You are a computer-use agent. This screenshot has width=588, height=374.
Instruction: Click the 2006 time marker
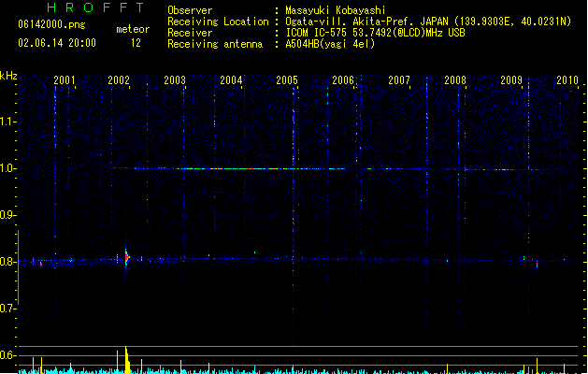(x=343, y=79)
